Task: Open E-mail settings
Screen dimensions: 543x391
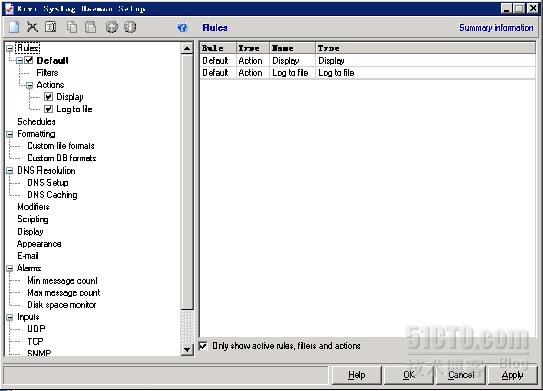Action: point(28,256)
